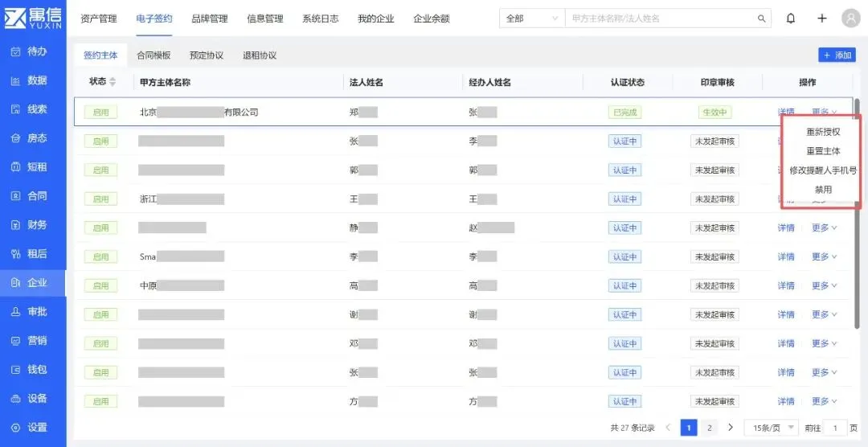Open the 财务 sidebar icon

coord(16,225)
